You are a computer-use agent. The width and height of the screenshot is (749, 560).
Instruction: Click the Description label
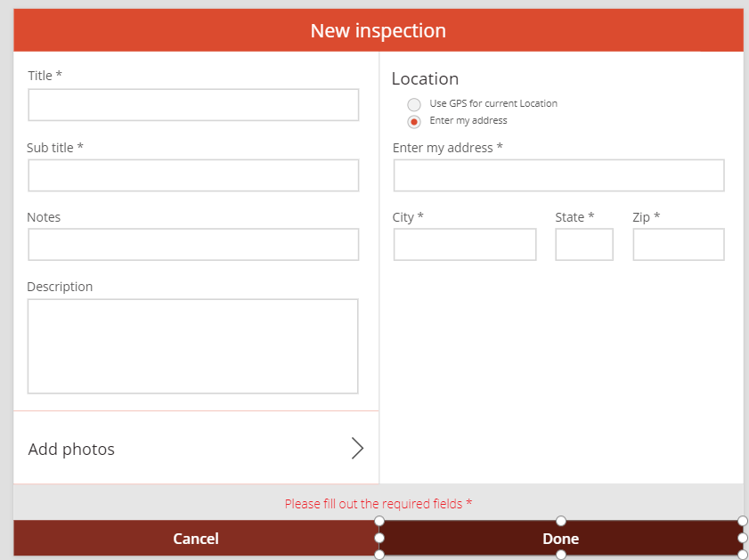pyautogui.click(x=60, y=287)
